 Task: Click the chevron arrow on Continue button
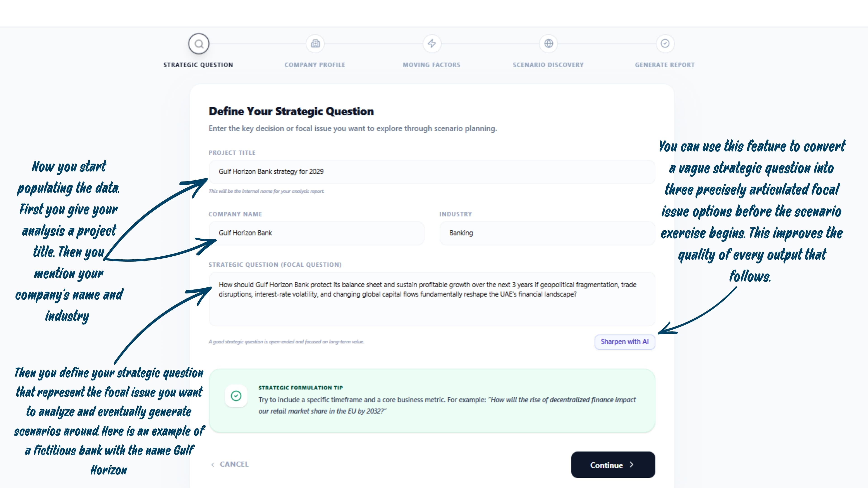tap(632, 465)
